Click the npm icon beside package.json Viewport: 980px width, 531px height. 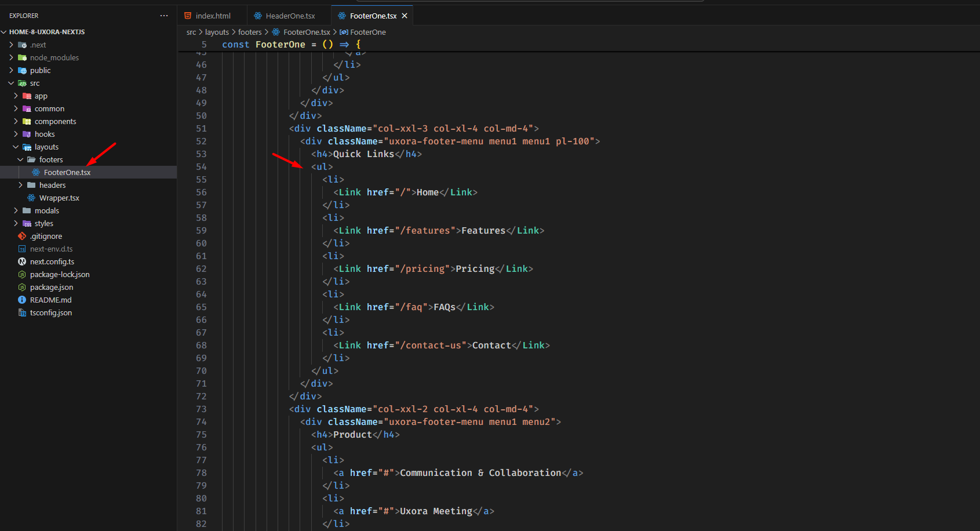point(22,287)
